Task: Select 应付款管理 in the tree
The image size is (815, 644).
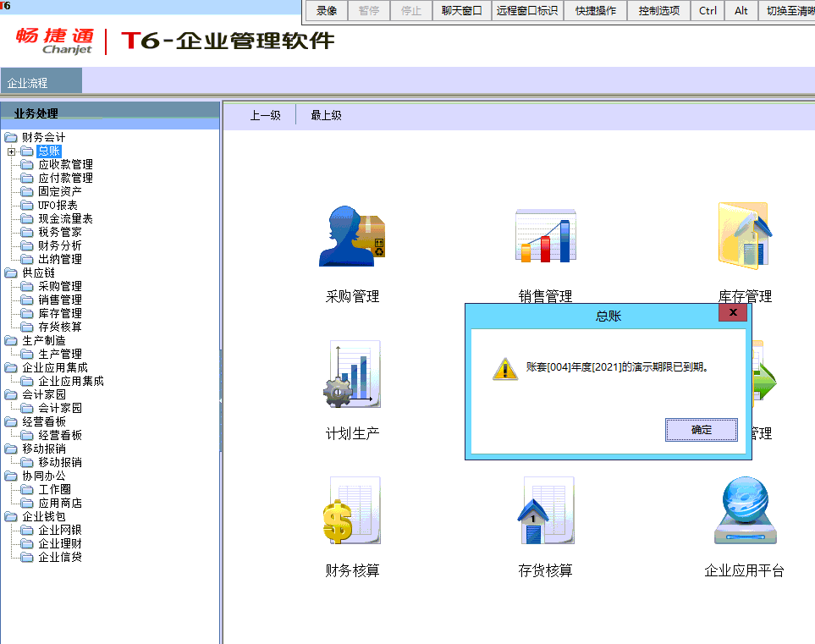Action: click(x=65, y=179)
